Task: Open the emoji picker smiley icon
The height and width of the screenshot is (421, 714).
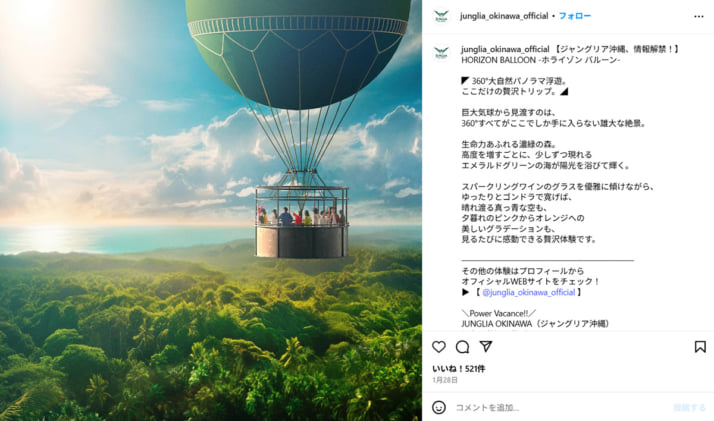Action: 439,407
